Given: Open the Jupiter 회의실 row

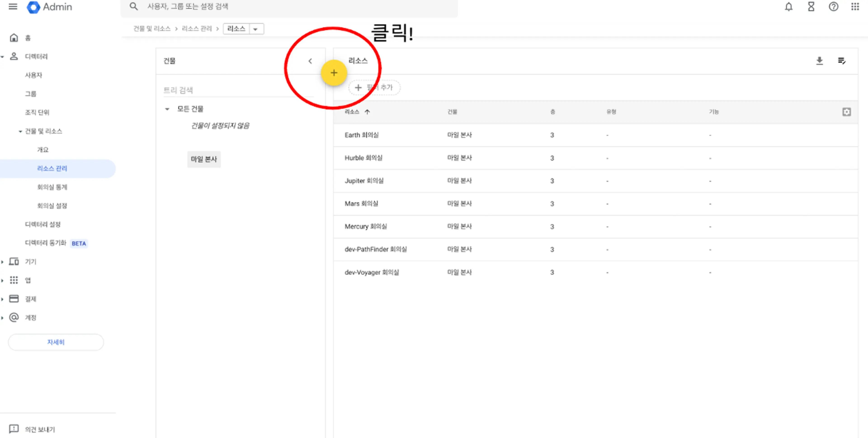Looking at the screenshot, I should point(595,181).
